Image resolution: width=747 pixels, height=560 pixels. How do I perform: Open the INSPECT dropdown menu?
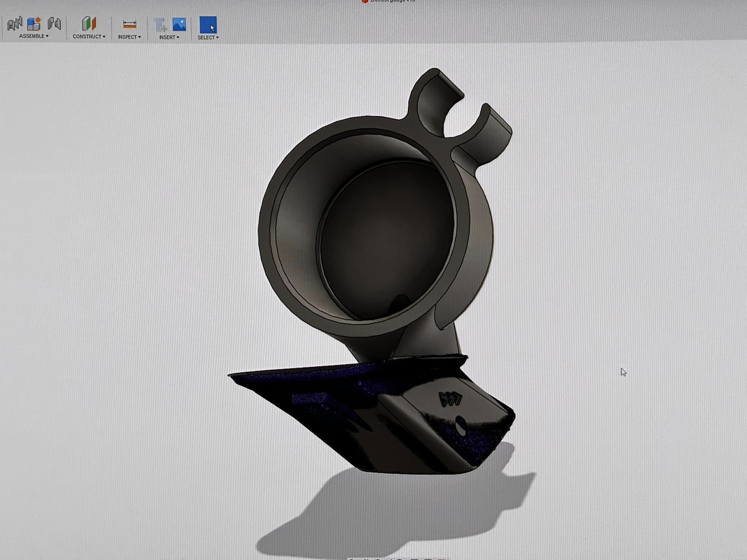(x=130, y=37)
